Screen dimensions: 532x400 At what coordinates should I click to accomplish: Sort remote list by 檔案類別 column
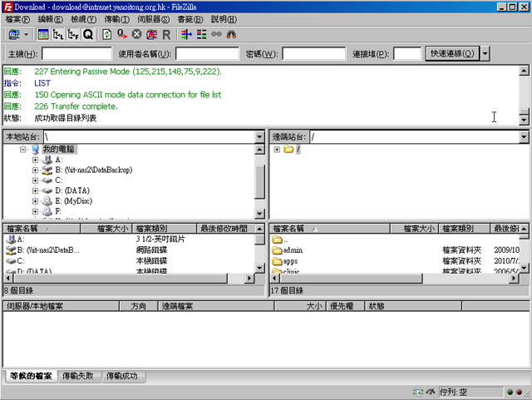464,229
